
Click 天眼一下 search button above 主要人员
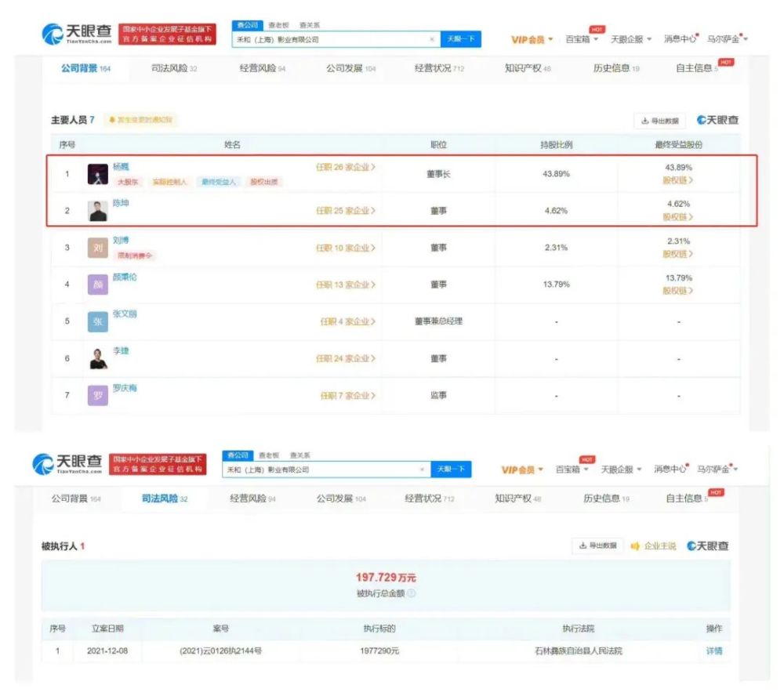(x=460, y=39)
